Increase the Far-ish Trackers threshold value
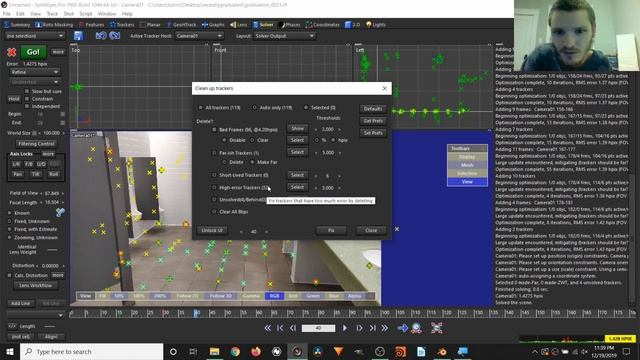The image size is (640, 360). (340, 153)
